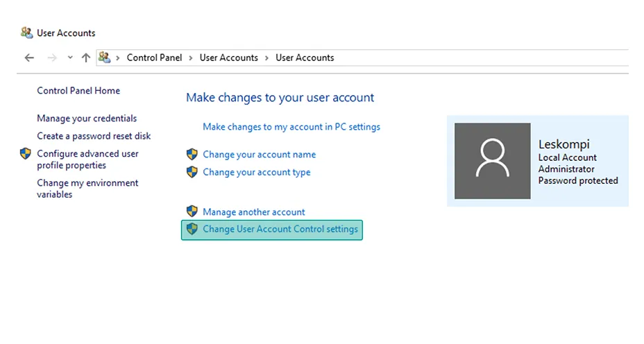Go back with the left arrow
The height and width of the screenshot is (344, 644).
[x=29, y=58]
